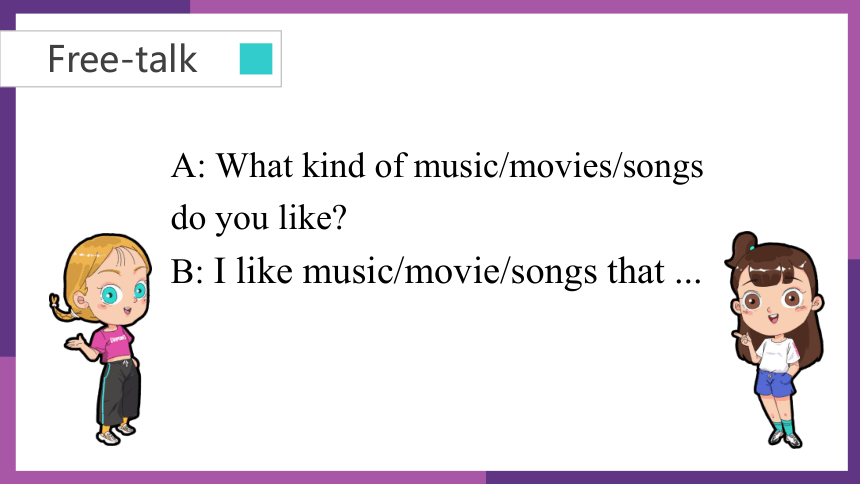Click the teal square beside Free-talk
This screenshot has height=484, width=860.
click(x=256, y=59)
